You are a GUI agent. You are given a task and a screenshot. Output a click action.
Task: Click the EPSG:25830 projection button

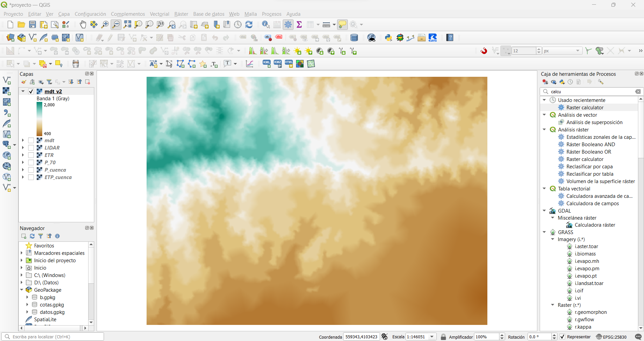pos(615,337)
